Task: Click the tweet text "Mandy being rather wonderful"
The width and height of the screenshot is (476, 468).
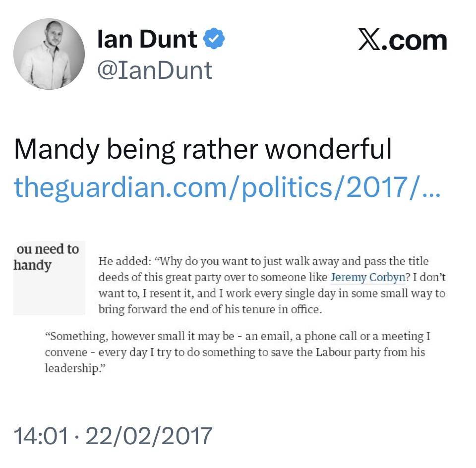Action: (203, 149)
